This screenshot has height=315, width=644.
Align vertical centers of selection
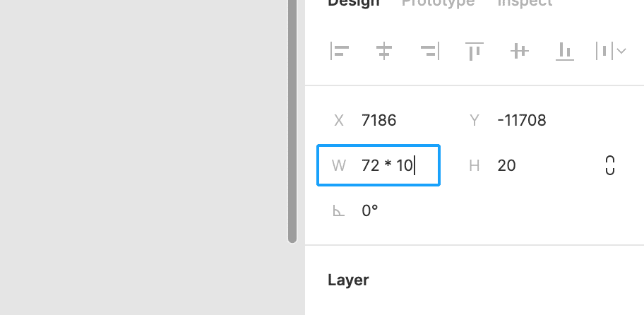coord(520,51)
